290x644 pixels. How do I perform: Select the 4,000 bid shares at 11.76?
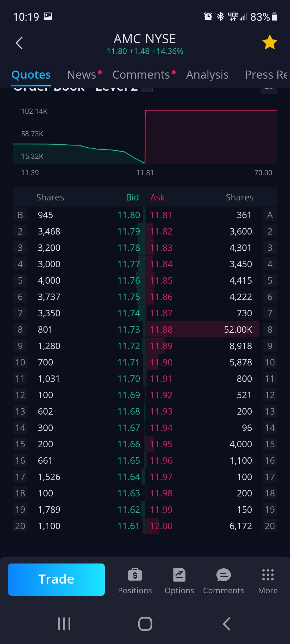point(49,280)
